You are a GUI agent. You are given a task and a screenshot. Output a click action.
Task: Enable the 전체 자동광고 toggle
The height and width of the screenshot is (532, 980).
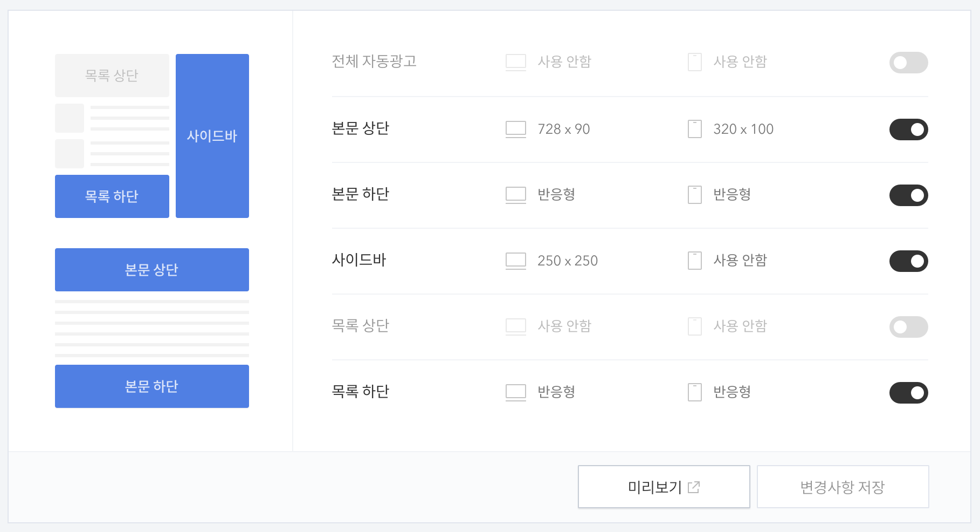(908, 63)
